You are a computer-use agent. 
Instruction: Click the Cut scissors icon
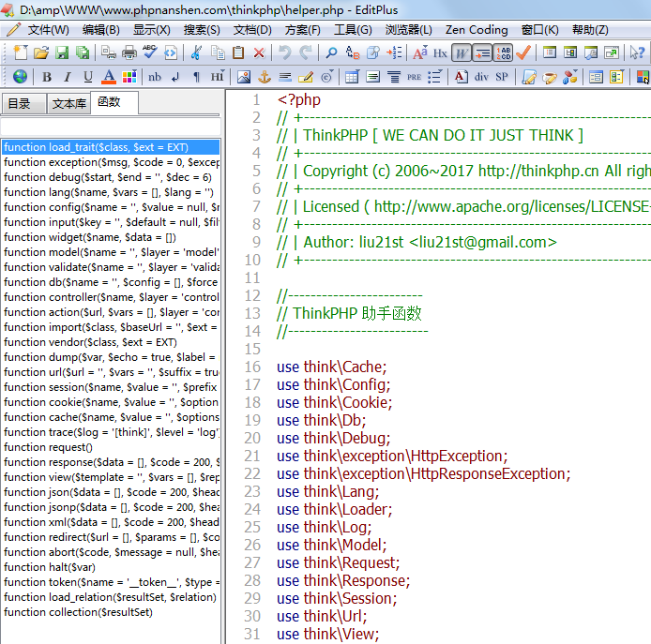click(x=196, y=52)
